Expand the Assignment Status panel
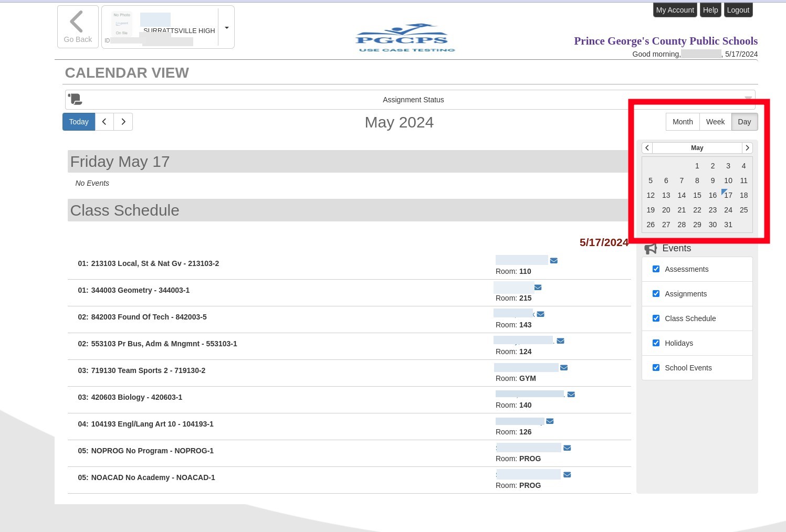The width and height of the screenshot is (786, 532). 748,98
